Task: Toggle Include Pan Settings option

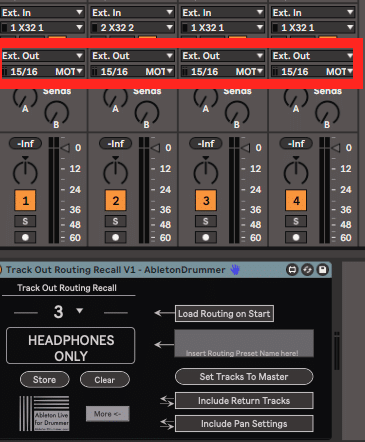Action: 244,424
